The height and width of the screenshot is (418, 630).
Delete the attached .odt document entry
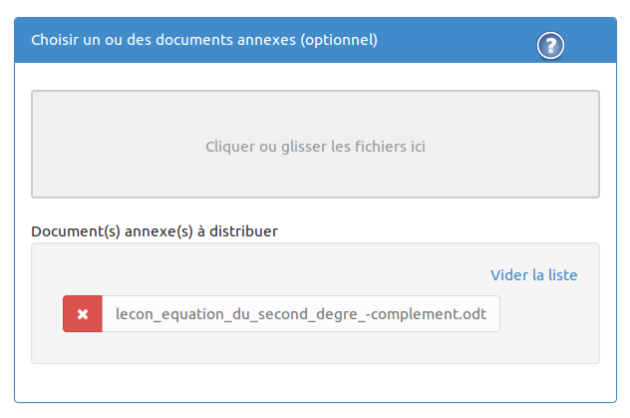(x=83, y=314)
